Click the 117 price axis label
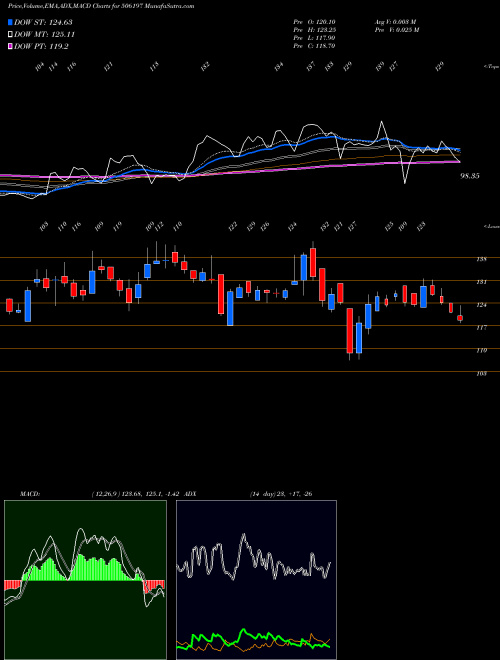 (481, 327)
